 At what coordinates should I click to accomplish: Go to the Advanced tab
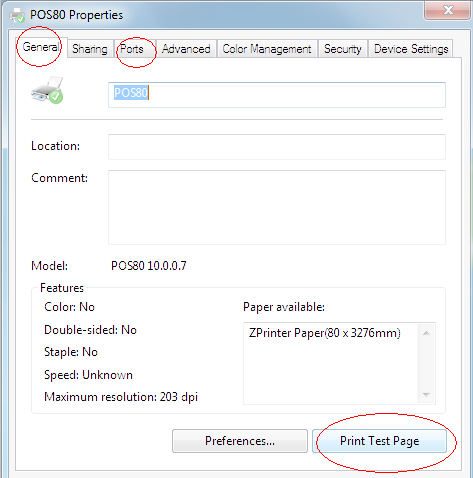(x=186, y=49)
